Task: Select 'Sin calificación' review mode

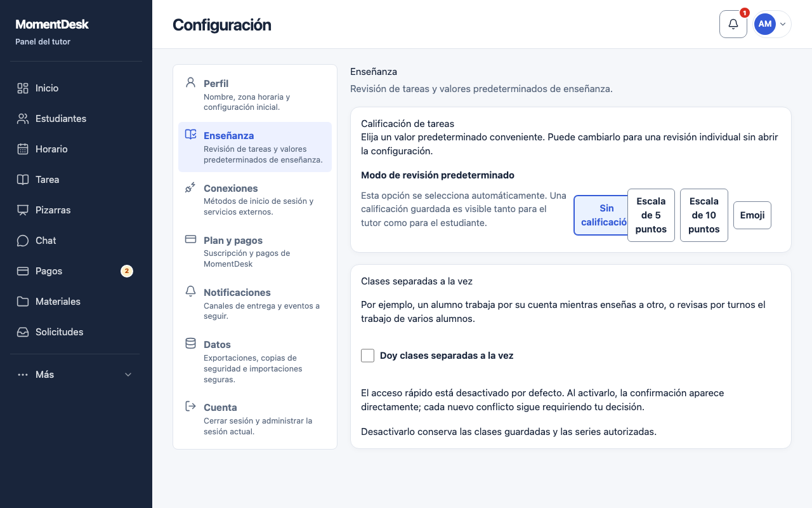Action: click(601, 215)
